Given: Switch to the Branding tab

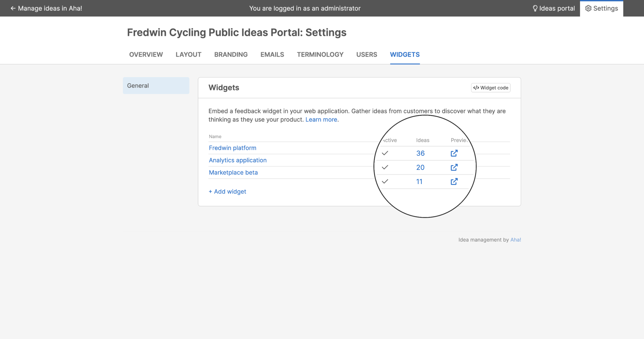Looking at the screenshot, I should (x=231, y=55).
